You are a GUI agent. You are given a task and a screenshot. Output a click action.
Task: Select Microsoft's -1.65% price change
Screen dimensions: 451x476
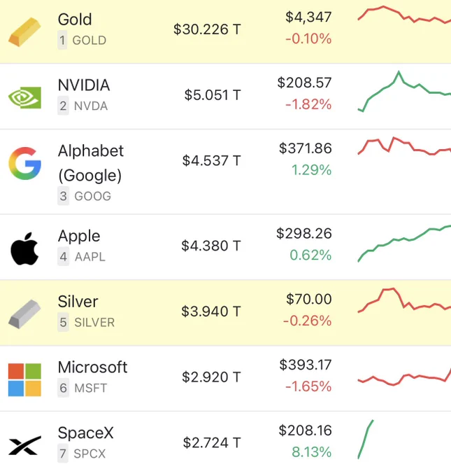(x=308, y=386)
